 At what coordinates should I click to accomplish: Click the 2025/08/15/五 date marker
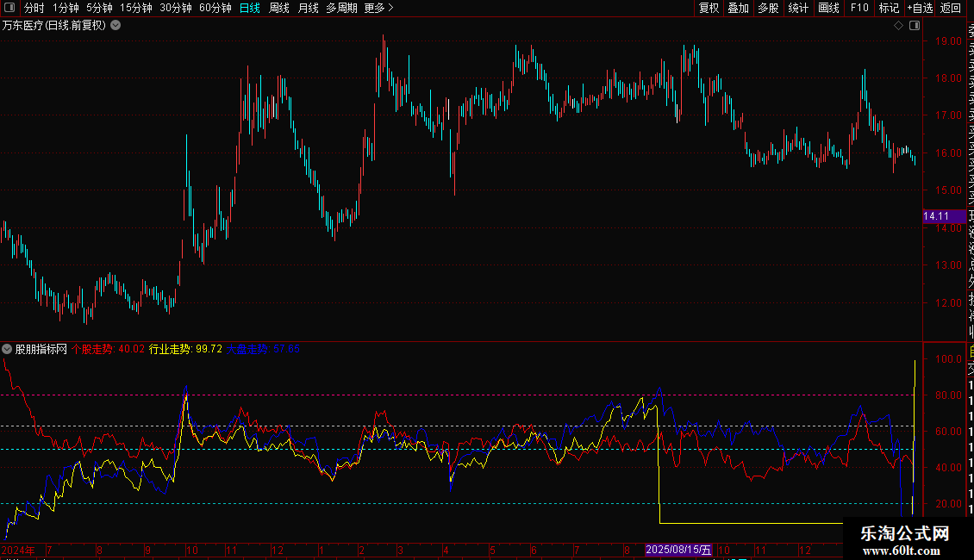(x=678, y=550)
